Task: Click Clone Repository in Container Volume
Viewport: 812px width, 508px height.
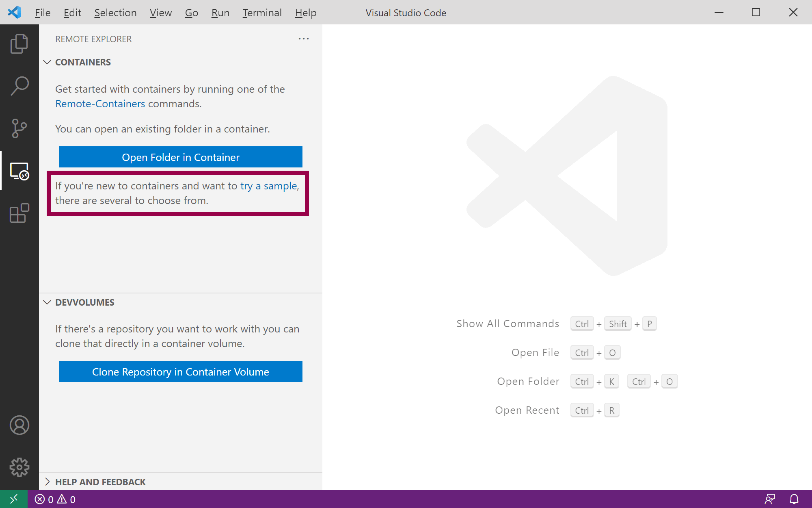Action: point(180,372)
